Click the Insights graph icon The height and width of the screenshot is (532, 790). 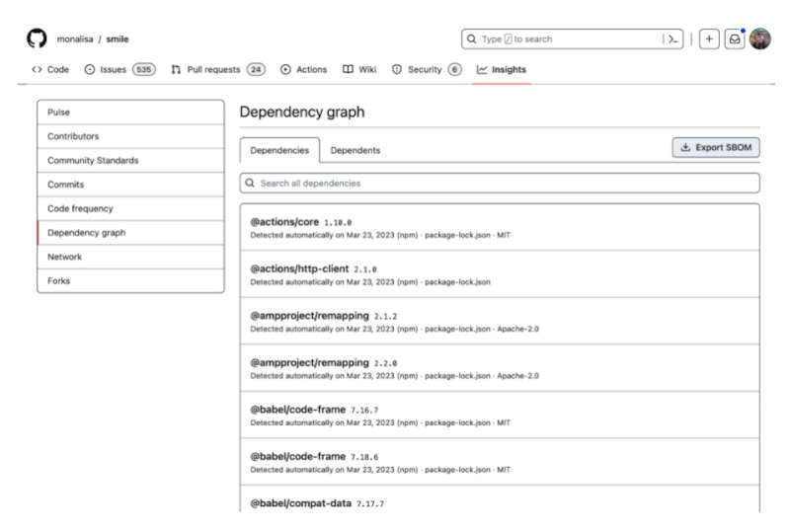(482, 69)
